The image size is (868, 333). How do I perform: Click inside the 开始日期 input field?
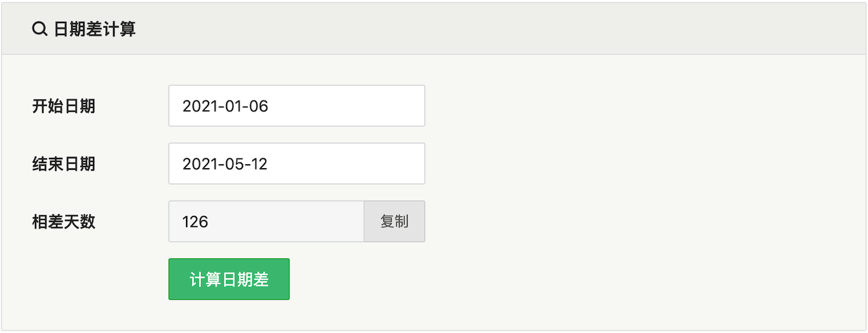click(x=296, y=106)
